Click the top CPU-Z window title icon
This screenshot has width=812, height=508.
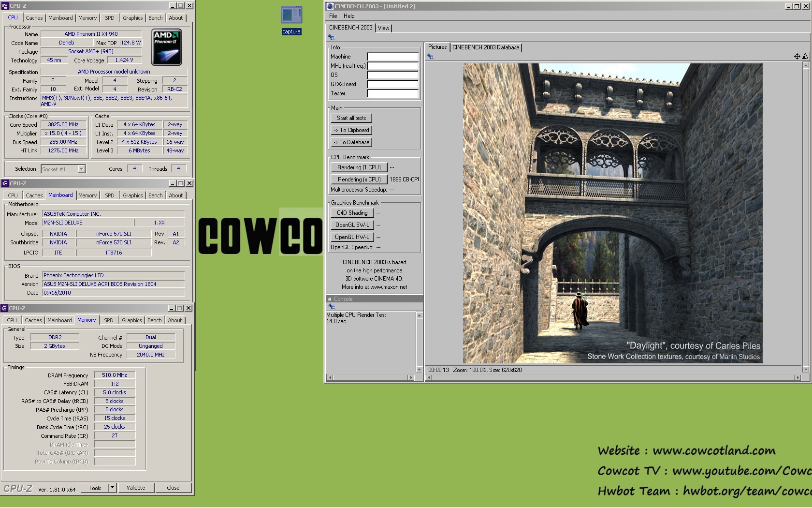(5, 6)
